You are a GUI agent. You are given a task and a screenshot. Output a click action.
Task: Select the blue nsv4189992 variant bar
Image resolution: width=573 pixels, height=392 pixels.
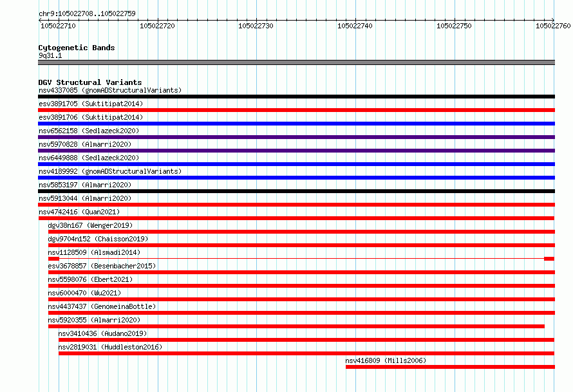click(296, 178)
